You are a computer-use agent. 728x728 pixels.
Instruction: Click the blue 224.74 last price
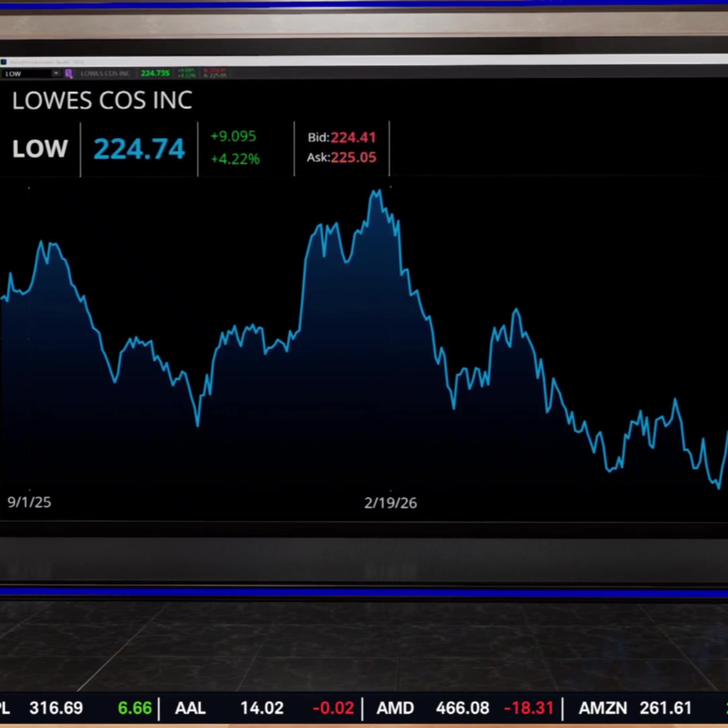pos(140,149)
